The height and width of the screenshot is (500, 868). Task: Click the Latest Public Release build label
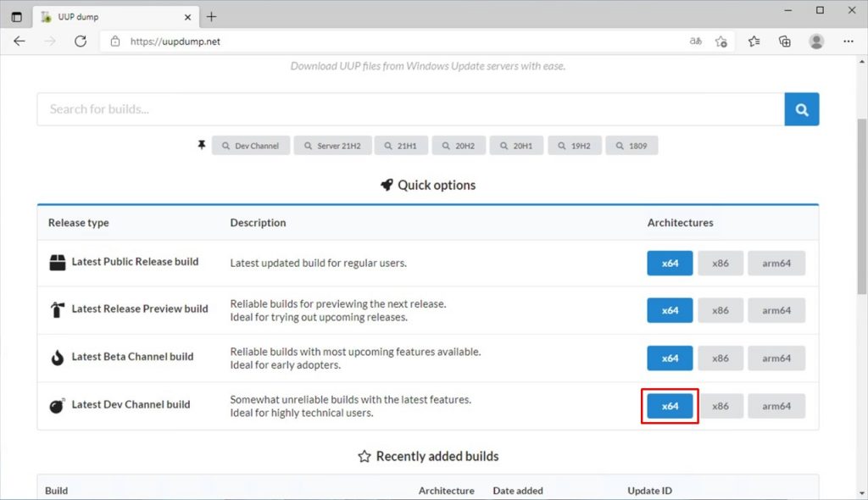135,261
